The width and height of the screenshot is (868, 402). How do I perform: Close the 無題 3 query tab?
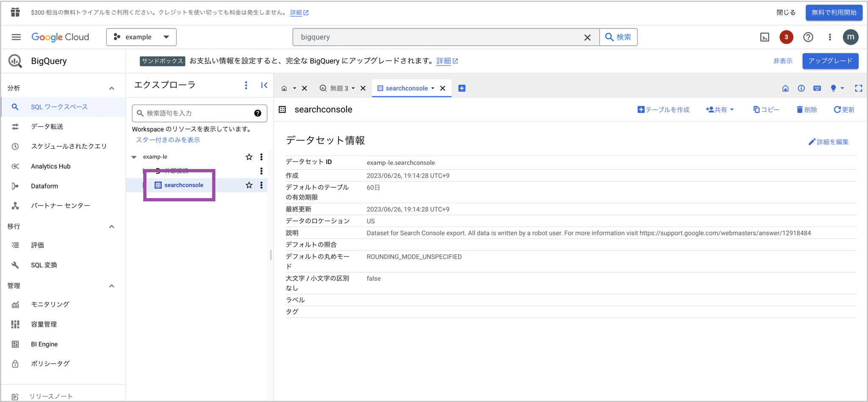(363, 88)
